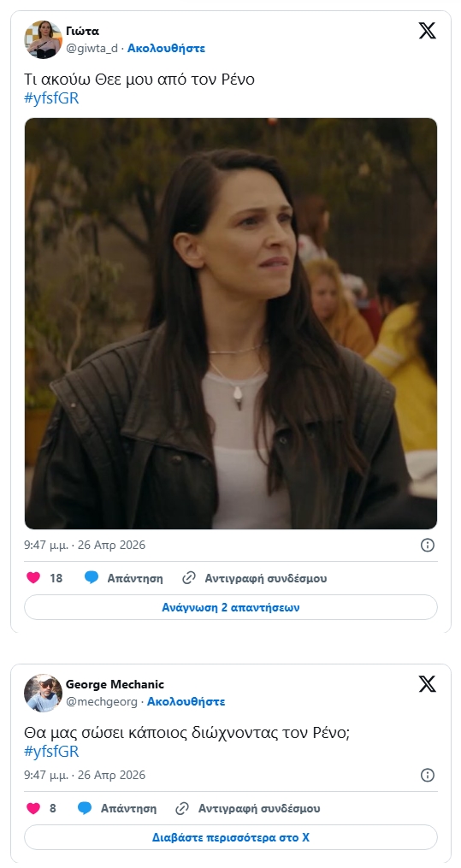
Task: Open info icon beside second tweet's timestamp
Action: pos(428,775)
